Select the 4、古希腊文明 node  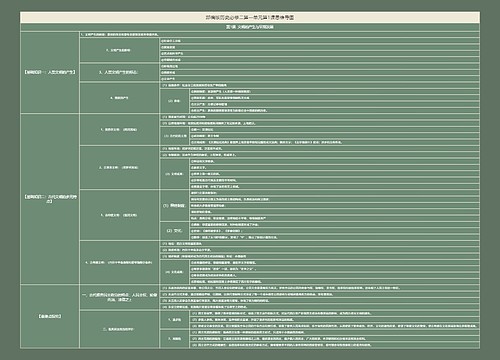[119, 263]
